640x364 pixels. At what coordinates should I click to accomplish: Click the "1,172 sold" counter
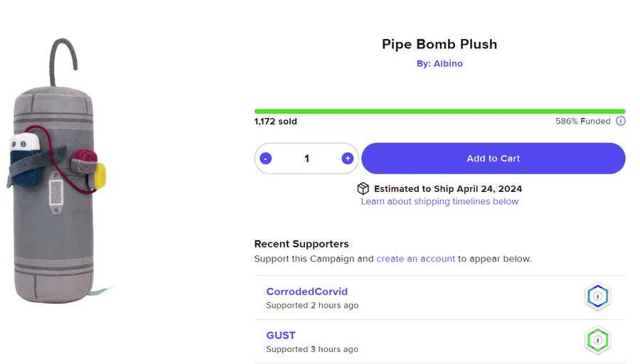pyautogui.click(x=276, y=122)
